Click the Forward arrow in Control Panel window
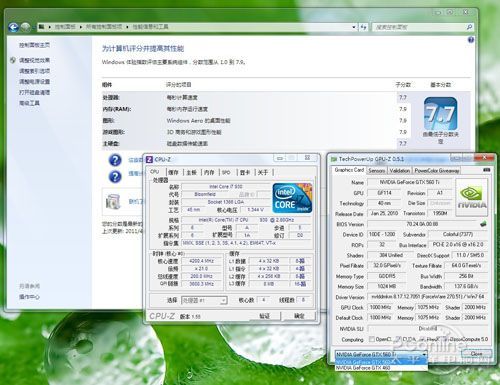Viewport: 500px width, 385px height. pos(25,27)
